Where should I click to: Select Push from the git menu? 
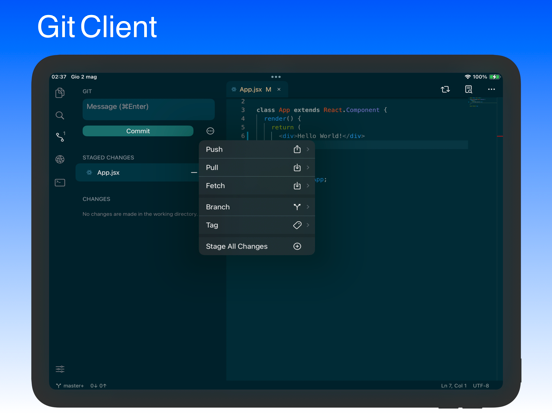click(x=257, y=149)
